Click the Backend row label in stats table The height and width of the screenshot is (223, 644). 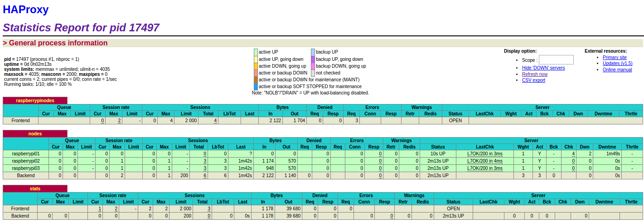click(20, 216)
